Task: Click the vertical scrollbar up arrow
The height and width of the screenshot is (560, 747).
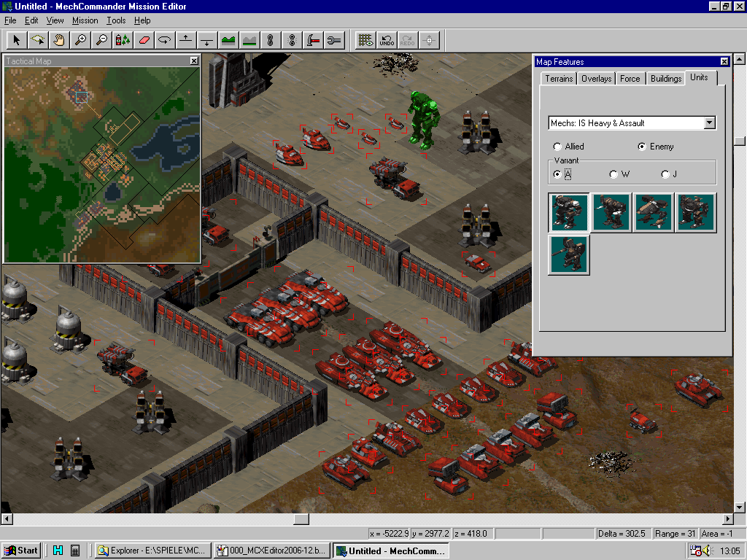Action: pyautogui.click(x=740, y=59)
